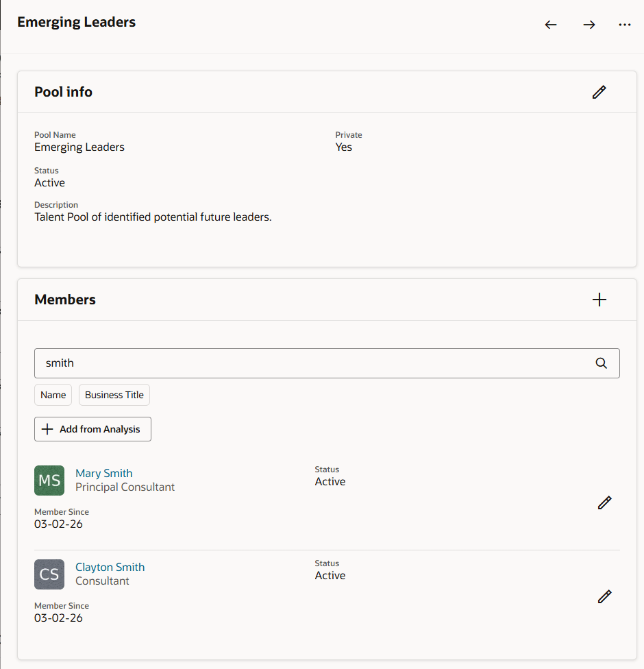The width and height of the screenshot is (644, 669).
Task: Toggle the Business Title search filter chip
Action: (114, 395)
